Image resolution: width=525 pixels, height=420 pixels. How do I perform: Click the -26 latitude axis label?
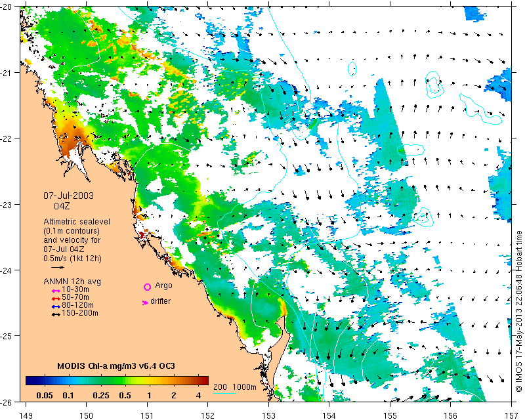tap(7, 402)
